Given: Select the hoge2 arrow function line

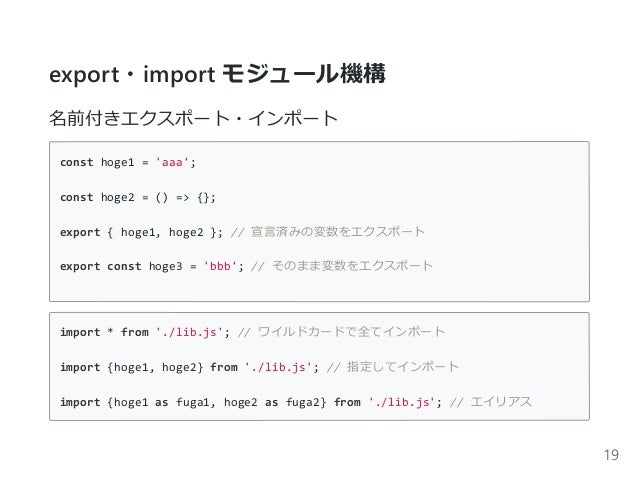Looking at the screenshot, I should click(x=137, y=197).
